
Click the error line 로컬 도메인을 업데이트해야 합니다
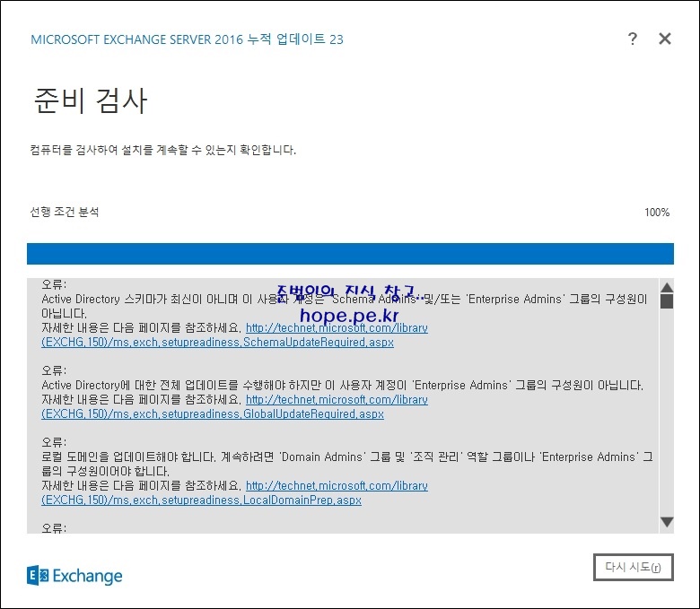click(347, 464)
